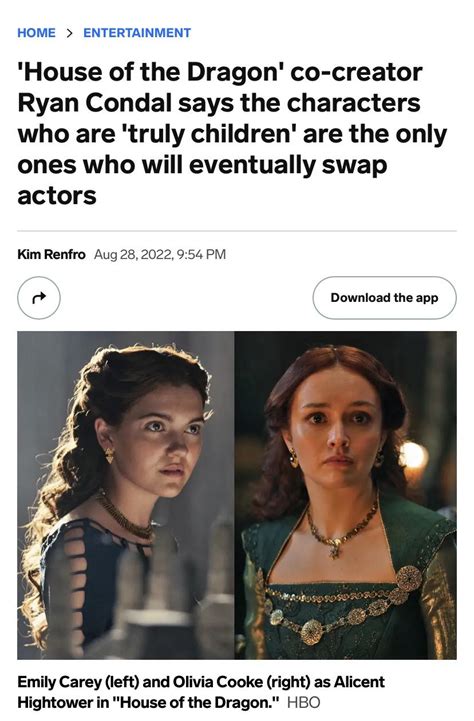Click 'Ryan Condal' in the headline
The width and height of the screenshot is (474, 721).
(95, 103)
